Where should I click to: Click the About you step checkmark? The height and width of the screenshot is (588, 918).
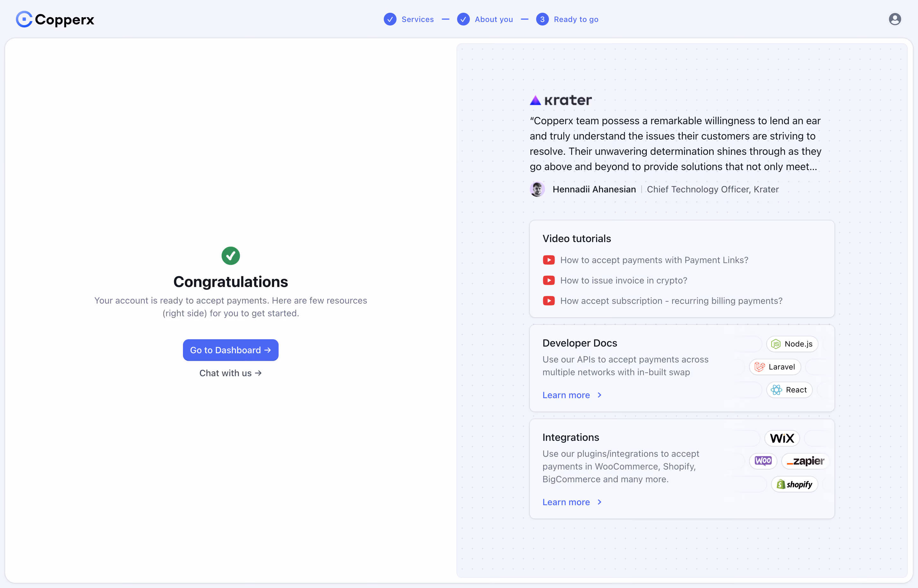(x=463, y=19)
